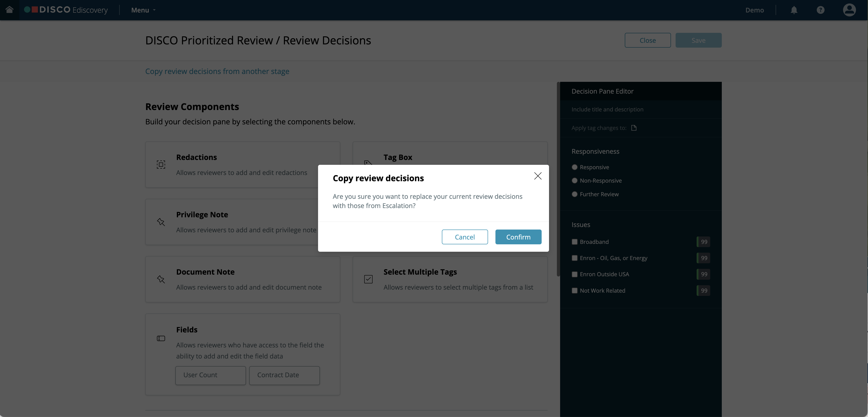The height and width of the screenshot is (417, 868).
Task: Open Copy review decisions from another stage link
Action: point(217,71)
